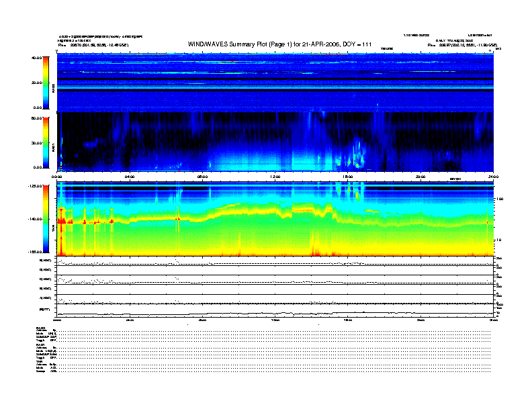Select the -140.00 label on TNR scale
The image size is (532, 411).
click(35, 219)
